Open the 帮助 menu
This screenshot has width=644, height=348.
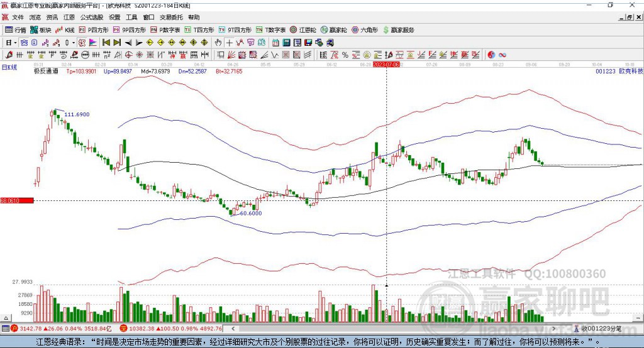(194, 17)
